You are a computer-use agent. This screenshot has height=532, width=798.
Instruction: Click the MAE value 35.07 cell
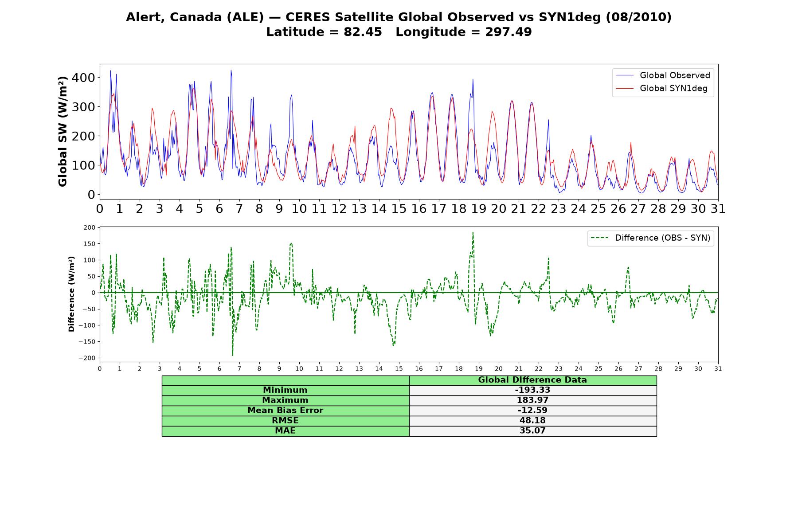point(532,431)
